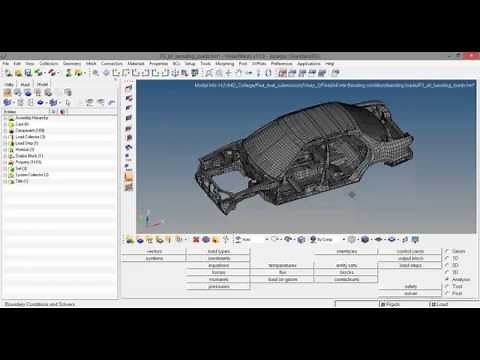Click the blue icon in browser's upper icon row
Viewport: 480px width, 360px height.
(28, 93)
